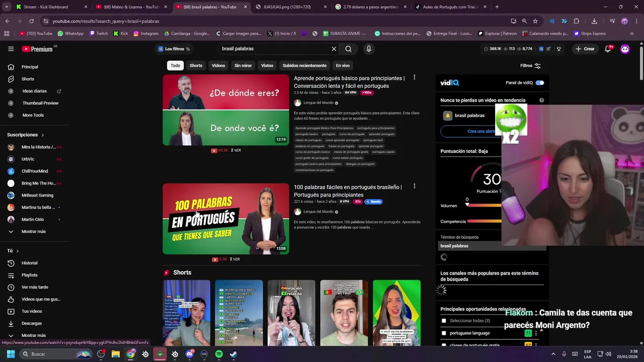Open Chrome tab list dropdown arrow
This screenshot has width=644, height=362.
[x=7, y=7]
